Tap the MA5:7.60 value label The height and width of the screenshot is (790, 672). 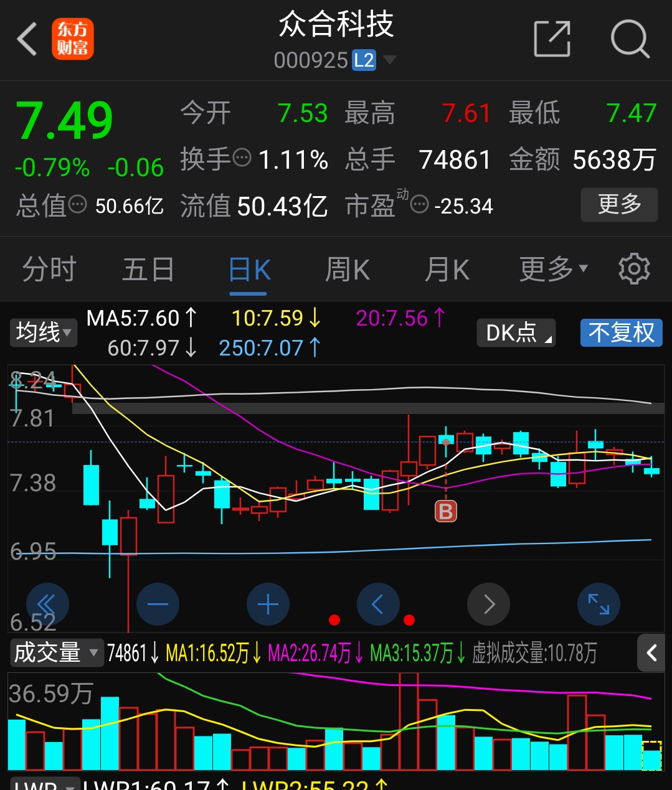(141, 318)
